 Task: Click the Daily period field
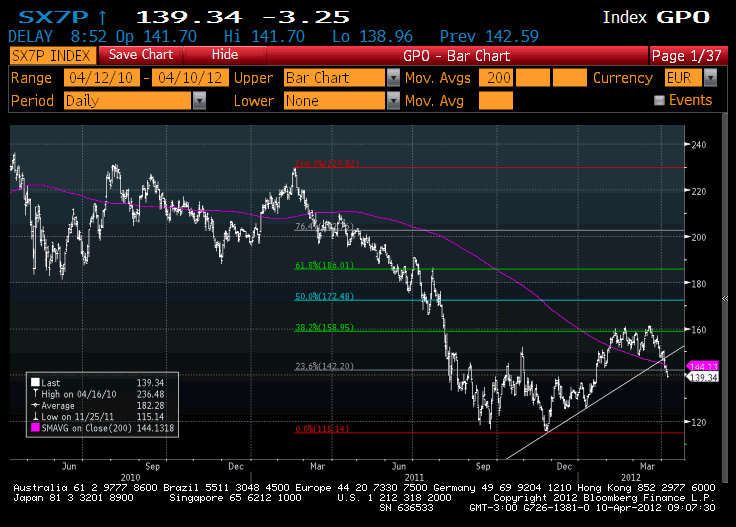[x=128, y=100]
